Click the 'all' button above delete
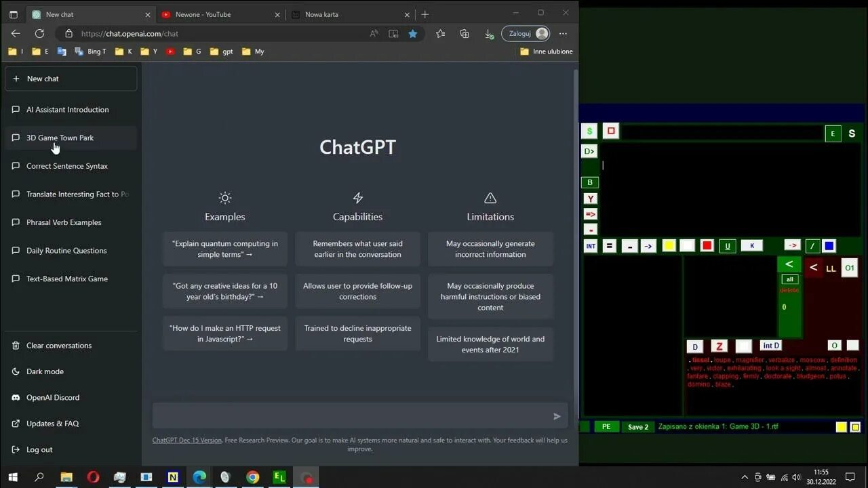The width and height of the screenshot is (868, 488). [789, 279]
